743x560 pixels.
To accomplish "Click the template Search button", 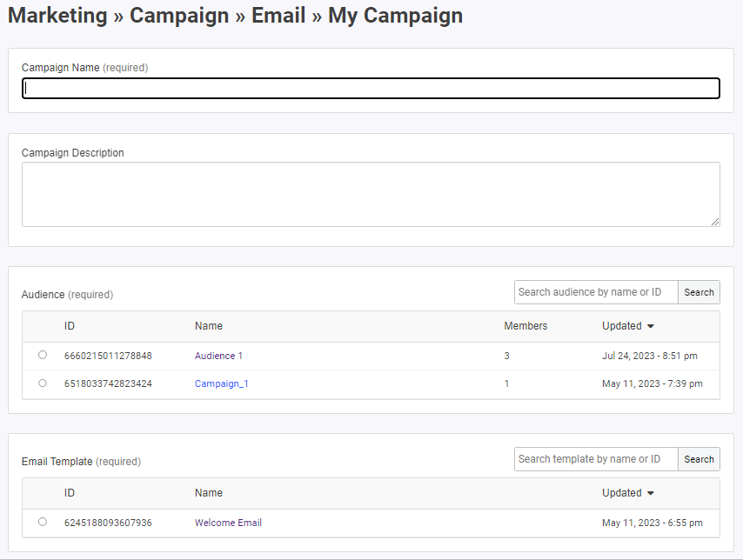I will click(699, 459).
